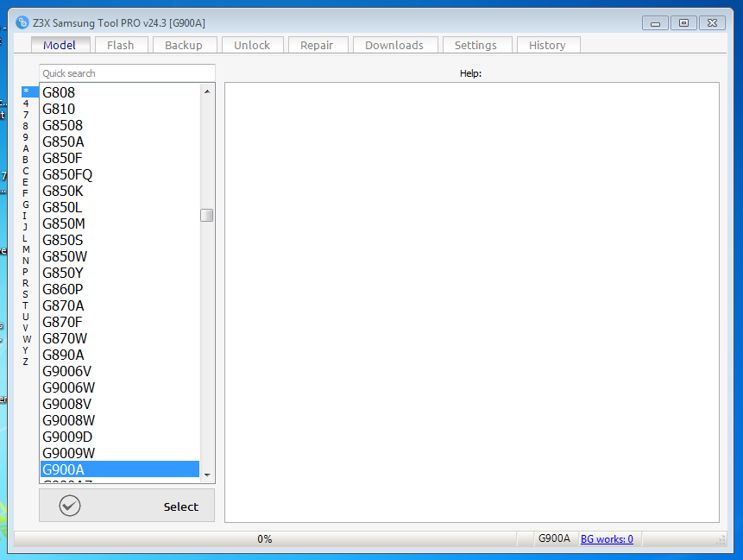Filter models by letter T index
This screenshot has width=743, height=560.
pyautogui.click(x=26, y=305)
